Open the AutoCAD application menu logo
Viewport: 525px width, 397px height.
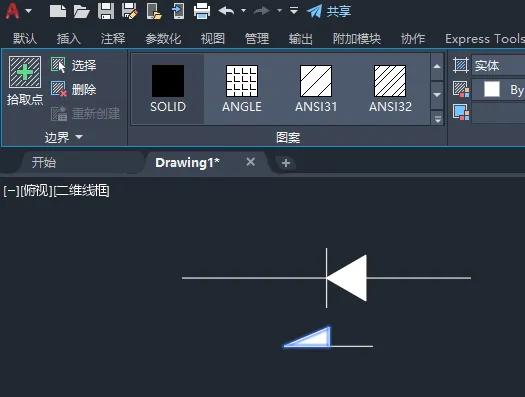pos(12,10)
